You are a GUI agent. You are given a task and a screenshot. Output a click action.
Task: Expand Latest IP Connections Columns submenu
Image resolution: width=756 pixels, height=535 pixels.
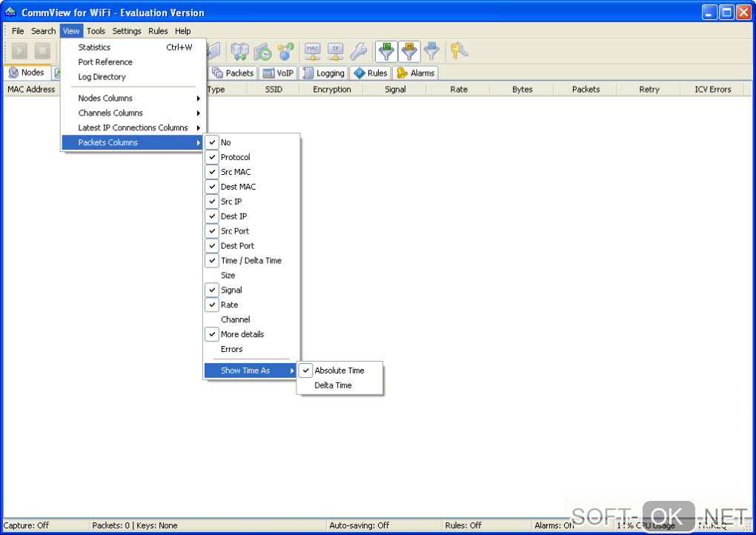[x=133, y=127]
